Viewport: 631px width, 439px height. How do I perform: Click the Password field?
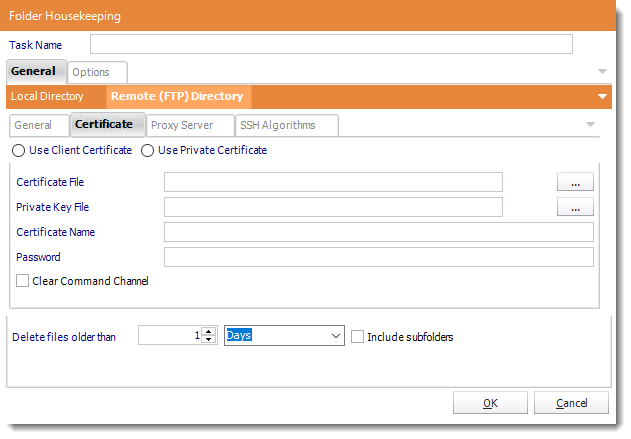pos(379,257)
